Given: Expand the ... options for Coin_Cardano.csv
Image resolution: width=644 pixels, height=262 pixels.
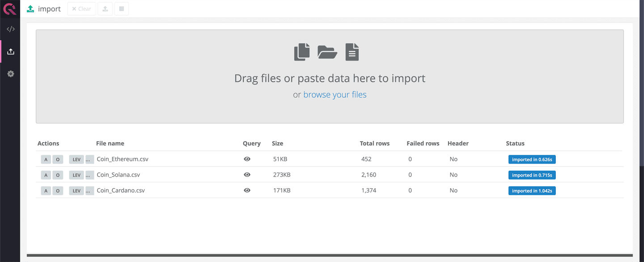Looking at the screenshot, I should pyautogui.click(x=89, y=191).
